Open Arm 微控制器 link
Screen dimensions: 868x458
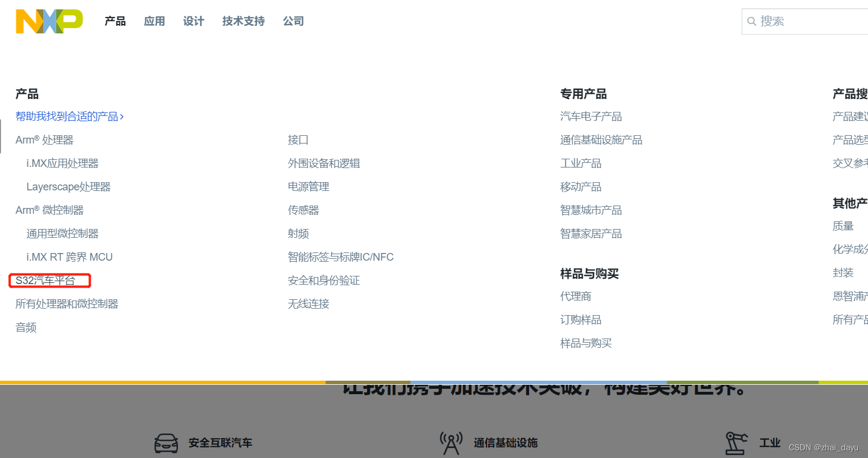tap(50, 210)
